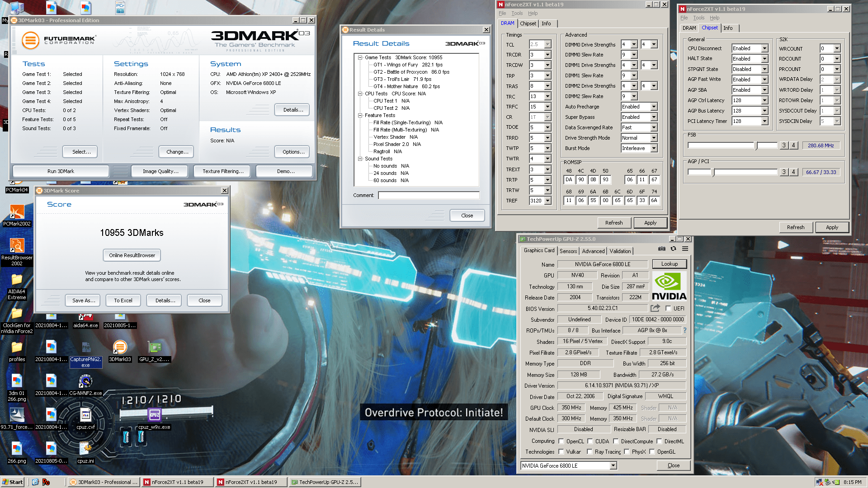
Task: Click the BIOS export share icon in GPU-Z
Action: point(655,308)
